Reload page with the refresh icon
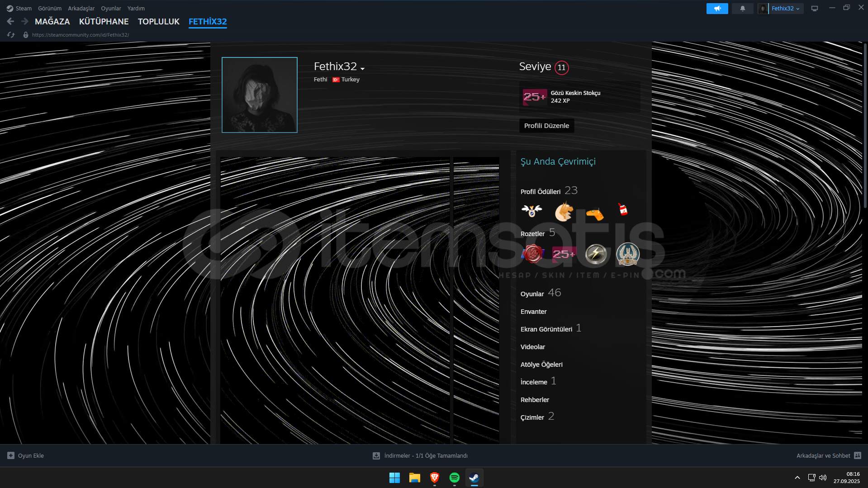Viewport: 868px width, 488px height. (x=11, y=35)
